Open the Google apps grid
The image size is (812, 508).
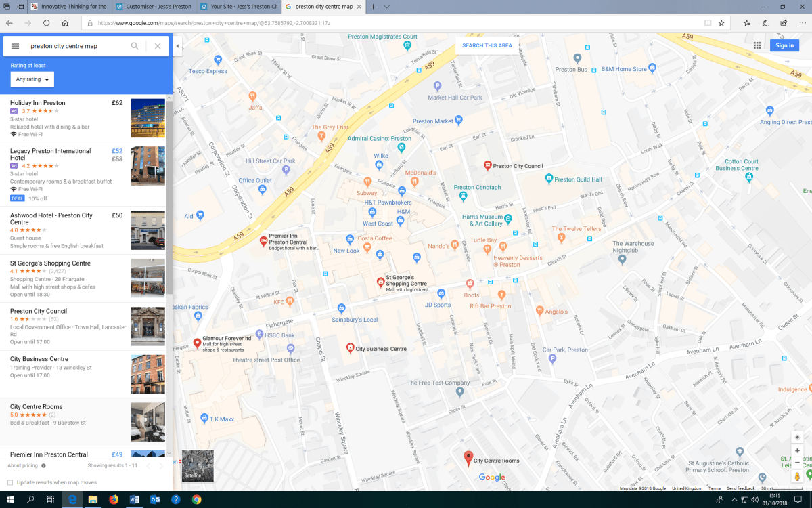(x=757, y=45)
